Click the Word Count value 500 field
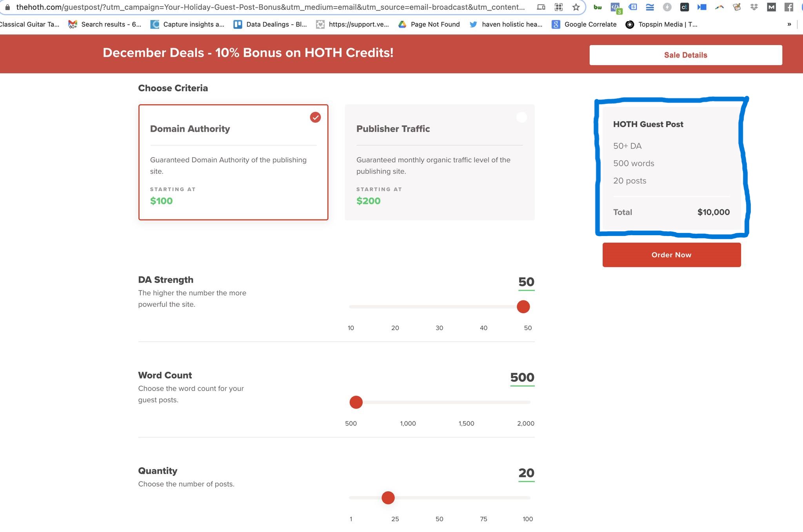The height and width of the screenshot is (532, 803). 522,377
